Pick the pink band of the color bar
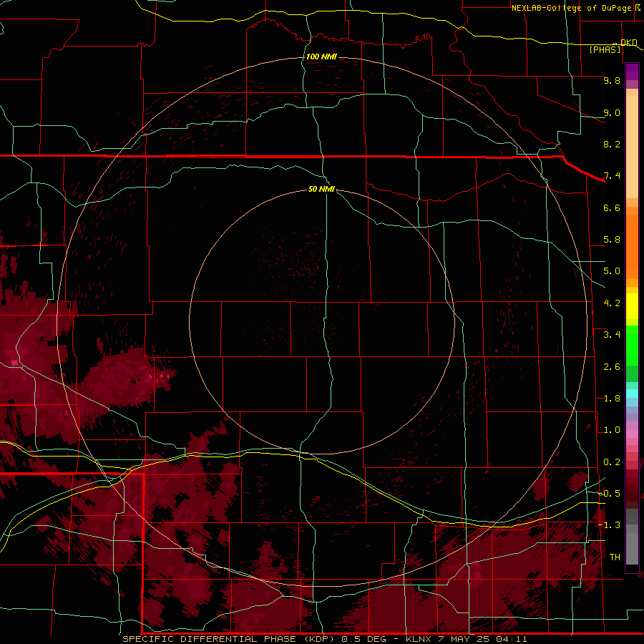Image resolution: width=644 pixels, height=644 pixels. tap(632, 434)
